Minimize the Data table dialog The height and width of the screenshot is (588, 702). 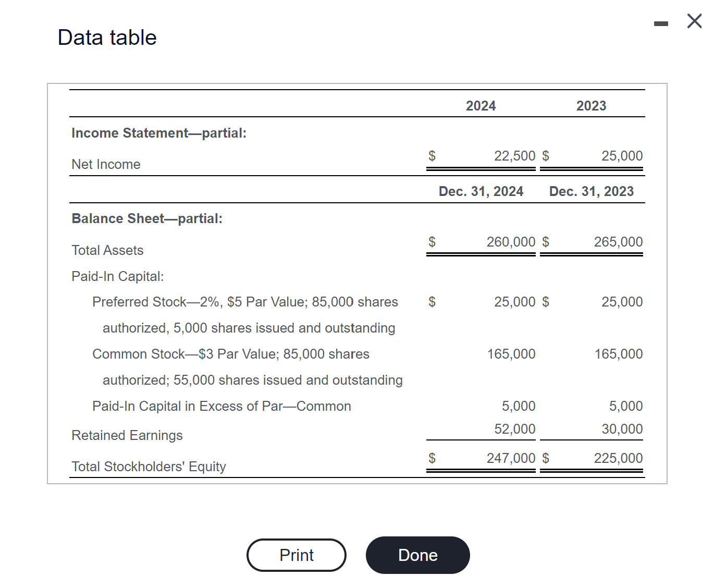point(659,23)
